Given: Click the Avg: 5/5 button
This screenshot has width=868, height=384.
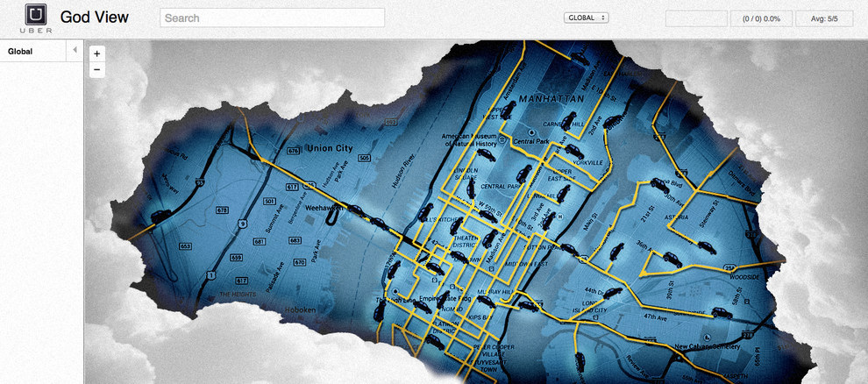Looking at the screenshot, I should click(x=824, y=18).
